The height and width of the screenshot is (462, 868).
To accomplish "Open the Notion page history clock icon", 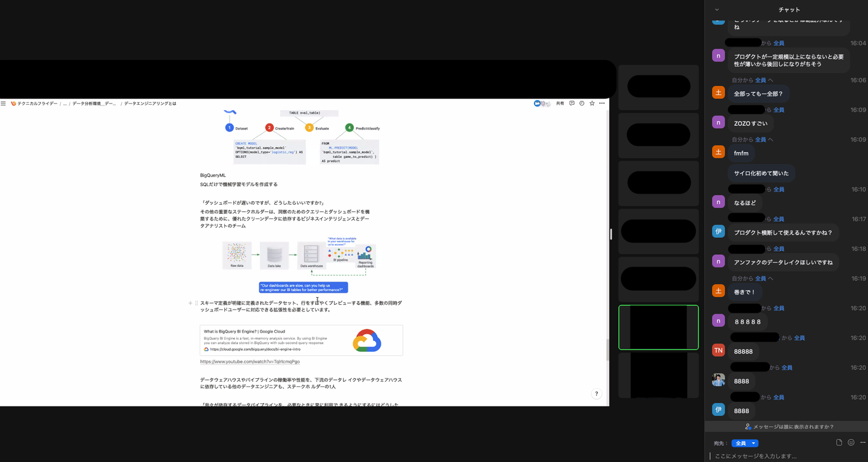I will (582, 104).
